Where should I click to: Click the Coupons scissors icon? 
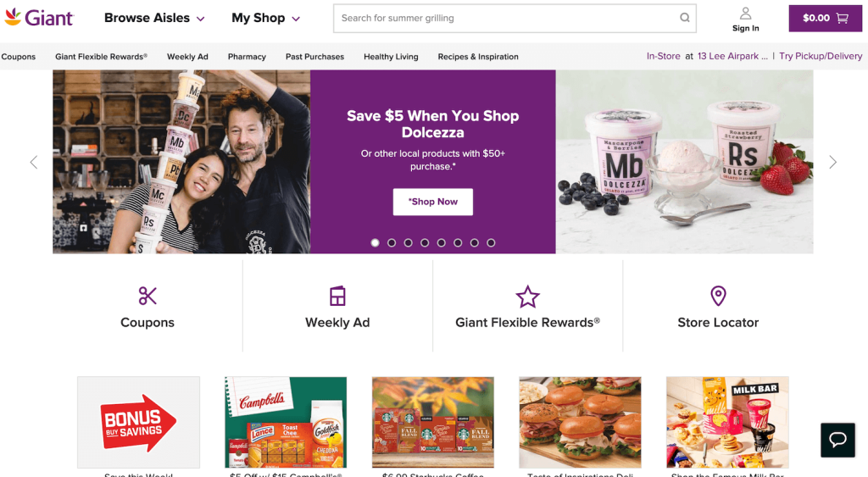[147, 296]
